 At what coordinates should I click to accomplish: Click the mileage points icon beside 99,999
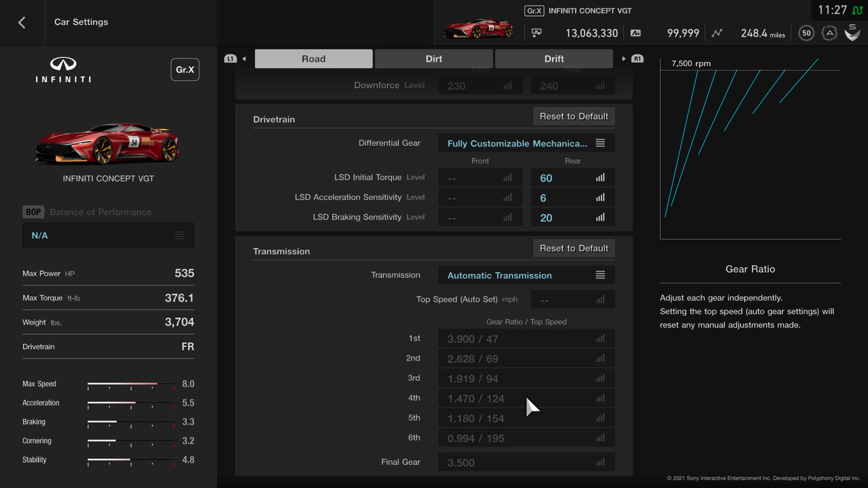pos(635,33)
